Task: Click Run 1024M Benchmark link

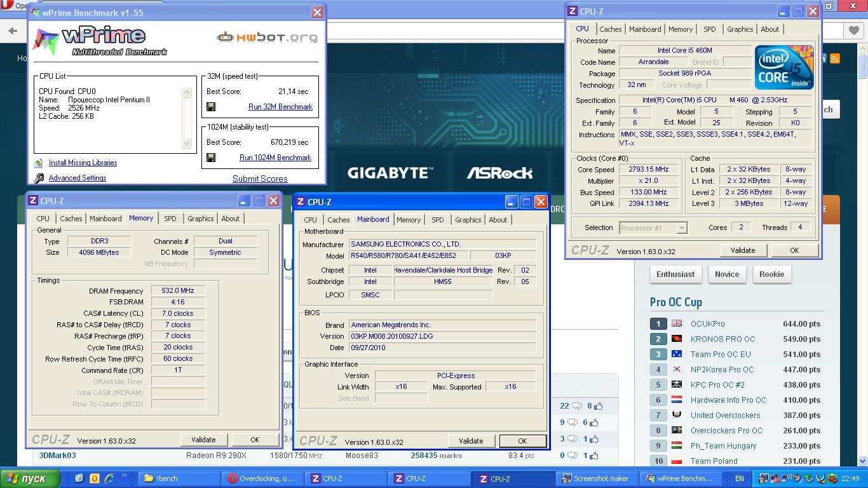Action: (275, 158)
